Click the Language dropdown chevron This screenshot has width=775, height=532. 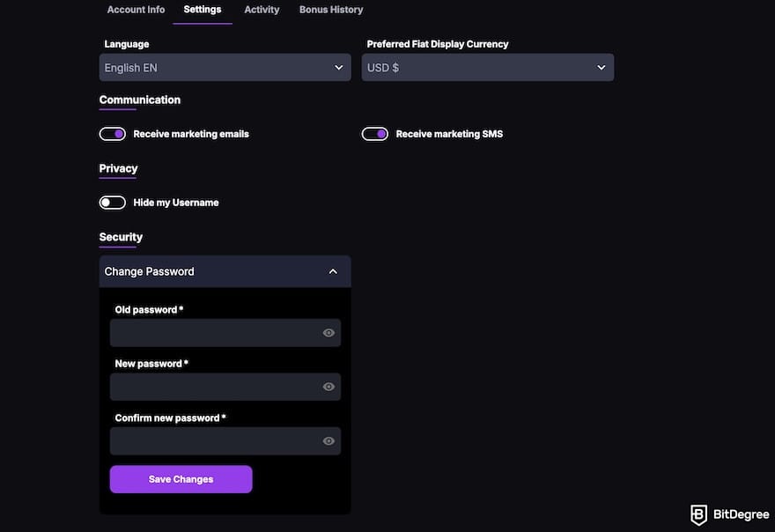(338, 67)
